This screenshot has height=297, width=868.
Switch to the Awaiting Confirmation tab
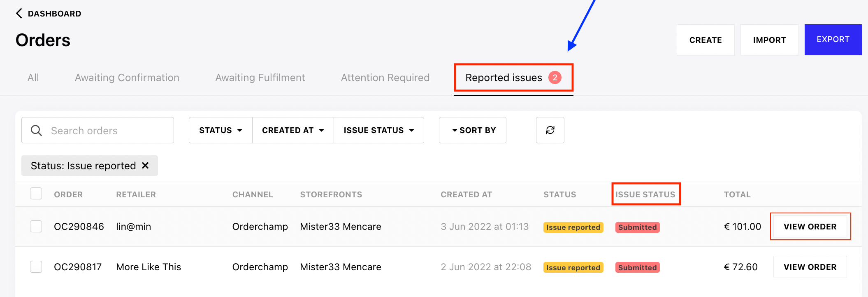click(127, 77)
